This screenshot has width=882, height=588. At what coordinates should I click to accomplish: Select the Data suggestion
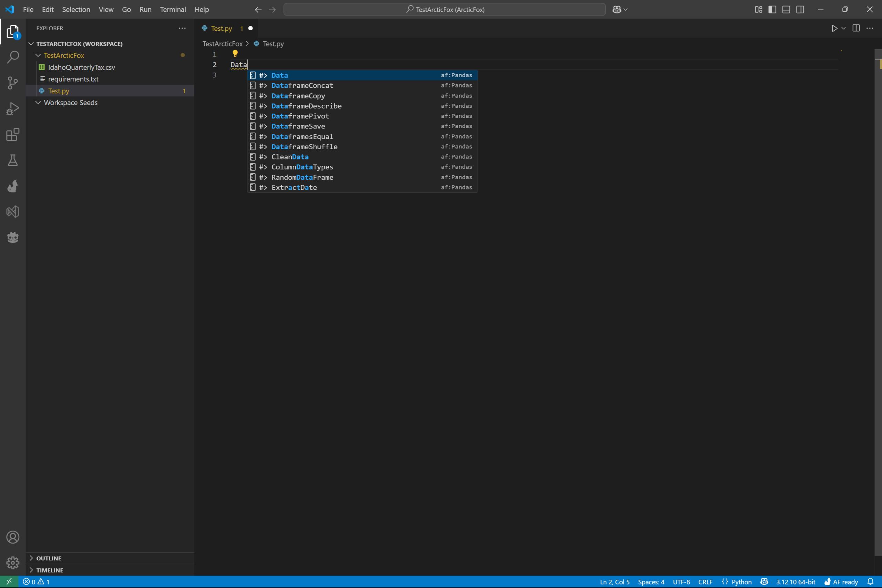tap(362, 75)
